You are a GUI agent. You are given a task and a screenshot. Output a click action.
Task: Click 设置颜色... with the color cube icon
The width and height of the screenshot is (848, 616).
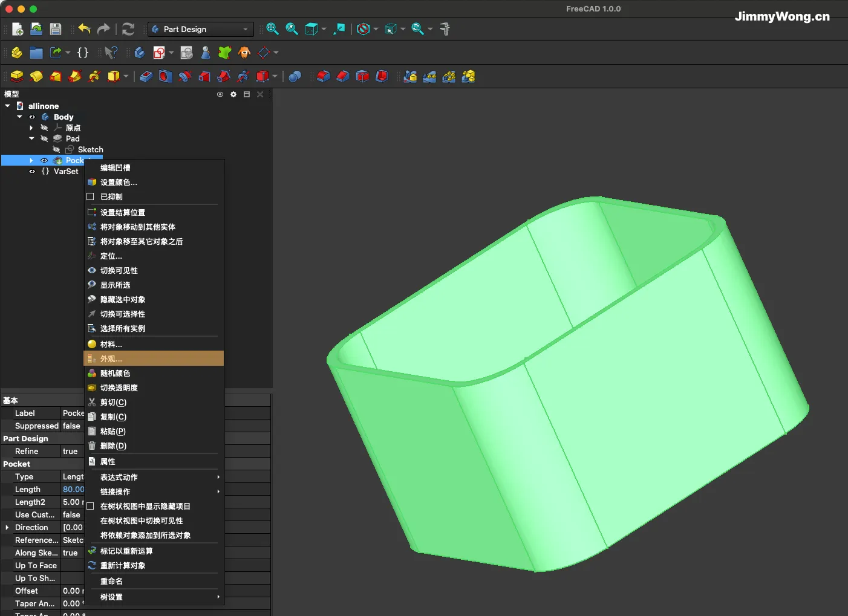[119, 182]
